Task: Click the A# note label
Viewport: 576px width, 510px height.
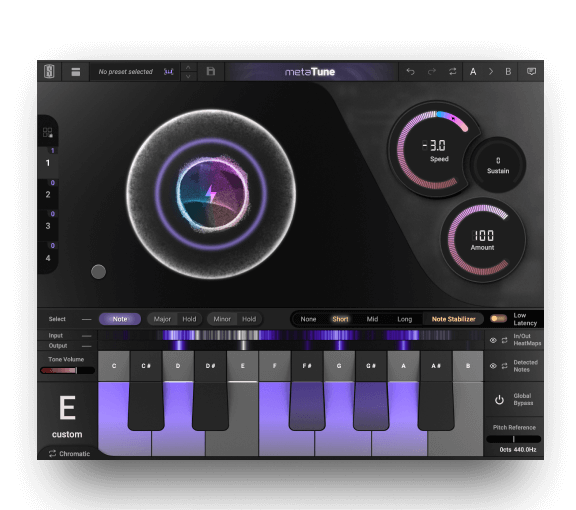Action: [436, 366]
